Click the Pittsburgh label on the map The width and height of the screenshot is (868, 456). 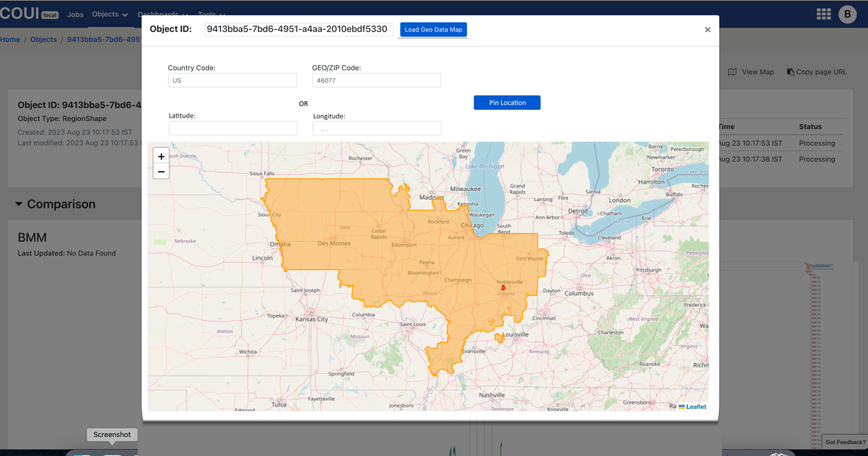[x=649, y=269]
